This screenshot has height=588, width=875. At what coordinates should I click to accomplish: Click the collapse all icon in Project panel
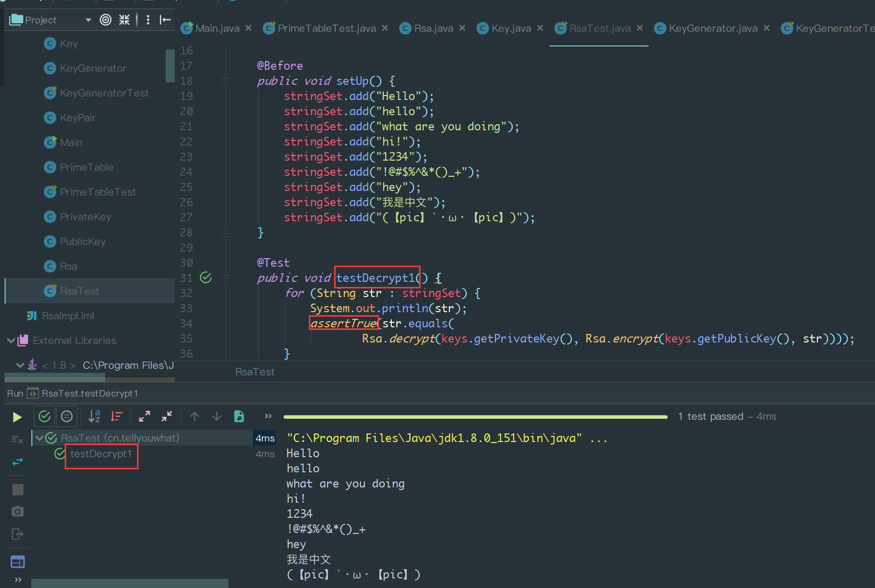(124, 20)
